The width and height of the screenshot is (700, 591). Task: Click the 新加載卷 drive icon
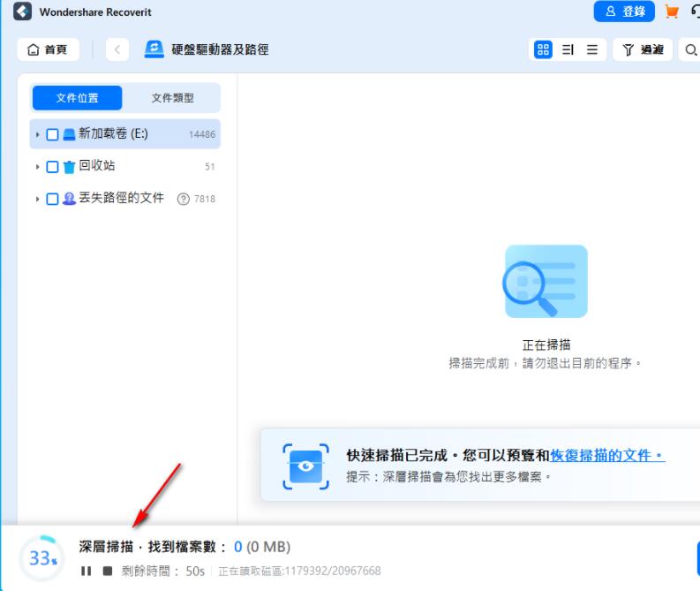(69, 134)
